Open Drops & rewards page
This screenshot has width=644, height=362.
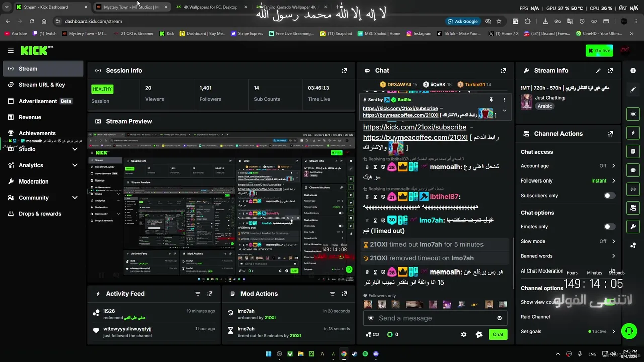pyautogui.click(x=43, y=214)
